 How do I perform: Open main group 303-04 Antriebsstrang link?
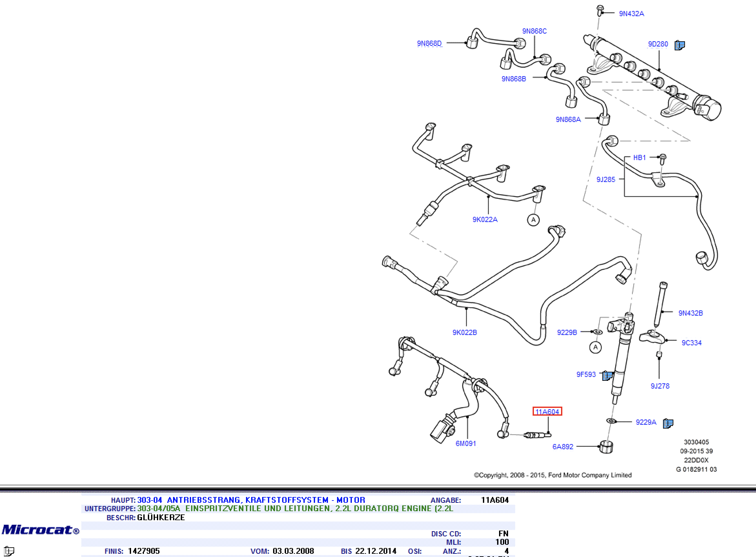point(251,500)
